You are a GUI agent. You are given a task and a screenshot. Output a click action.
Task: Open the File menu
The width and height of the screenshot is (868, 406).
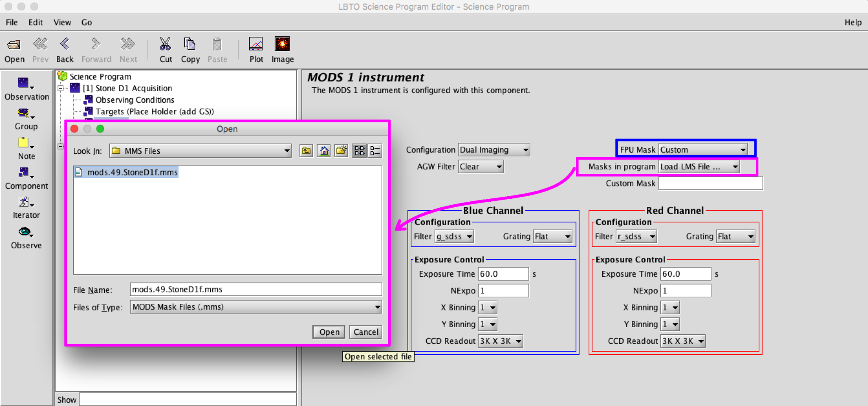click(x=12, y=22)
